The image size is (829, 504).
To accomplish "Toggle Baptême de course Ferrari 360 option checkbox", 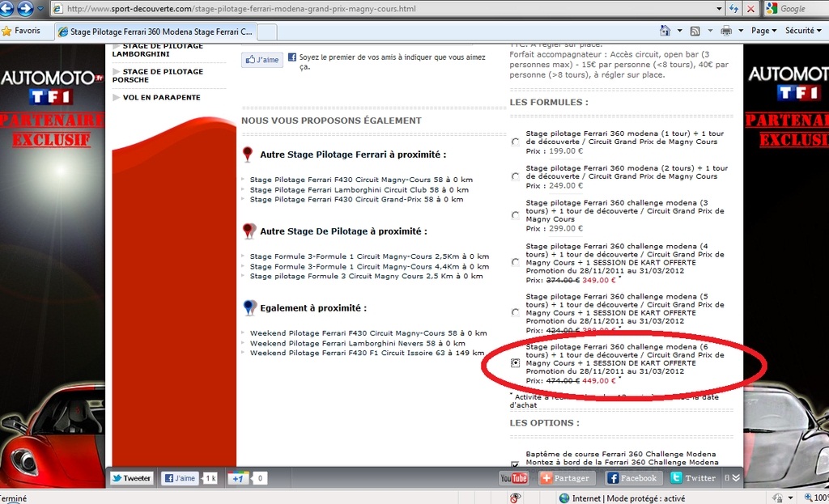I will [x=516, y=464].
